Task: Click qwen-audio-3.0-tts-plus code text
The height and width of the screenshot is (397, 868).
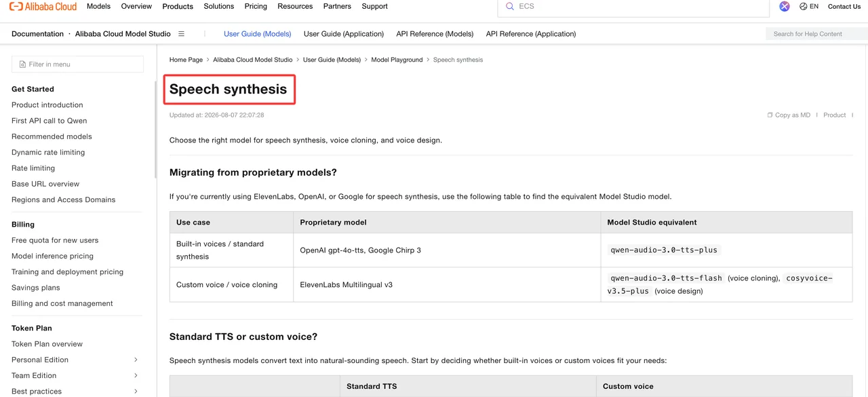Action: 664,250
